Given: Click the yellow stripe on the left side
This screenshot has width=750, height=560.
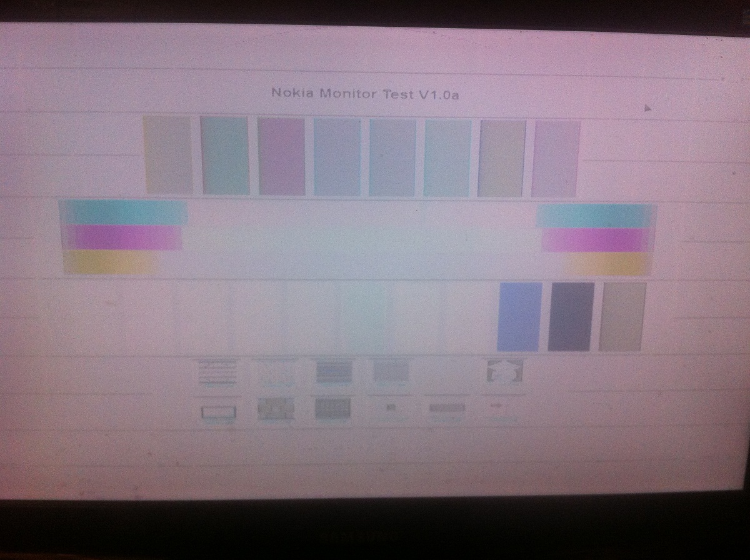Looking at the screenshot, I should click(110, 262).
